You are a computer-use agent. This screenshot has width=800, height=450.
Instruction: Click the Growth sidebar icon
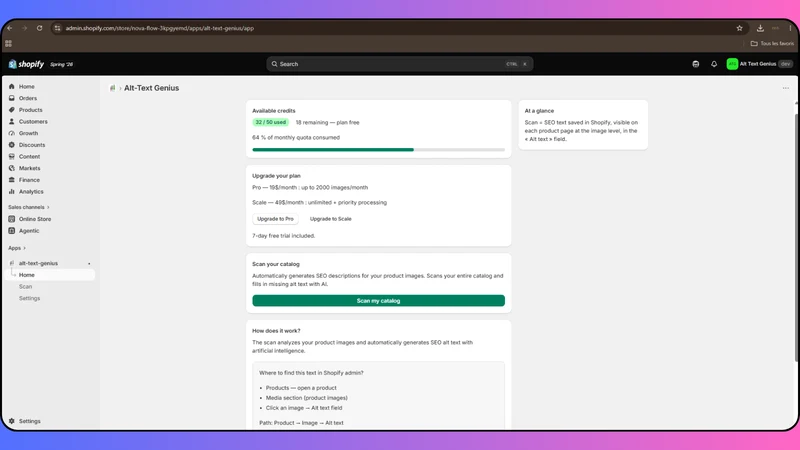[12, 133]
